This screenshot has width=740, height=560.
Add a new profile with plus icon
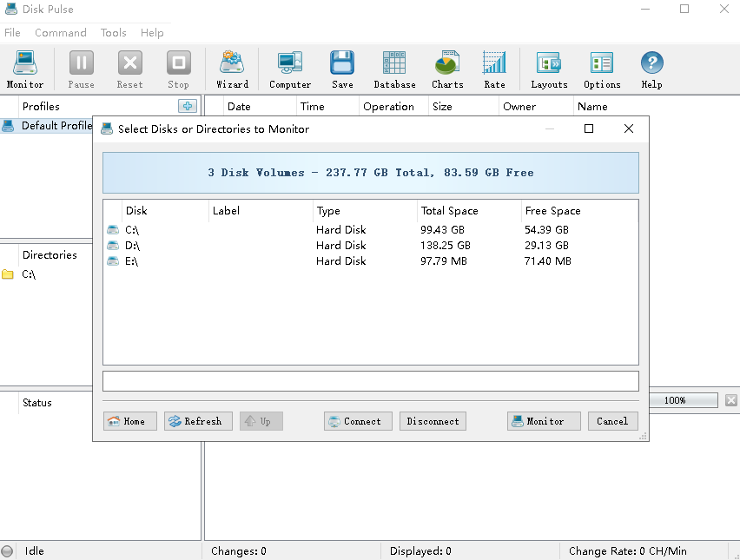pyautogui.click(x=187, y=106)
